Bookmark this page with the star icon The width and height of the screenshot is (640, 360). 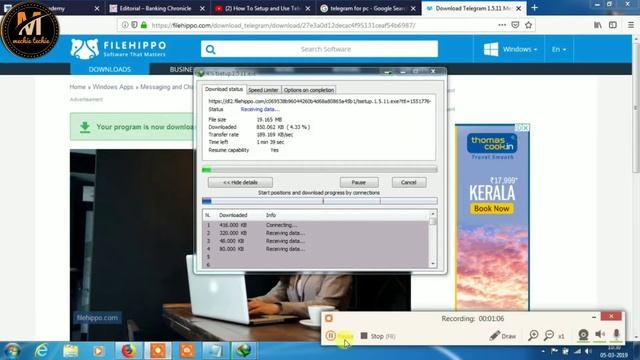529,25
